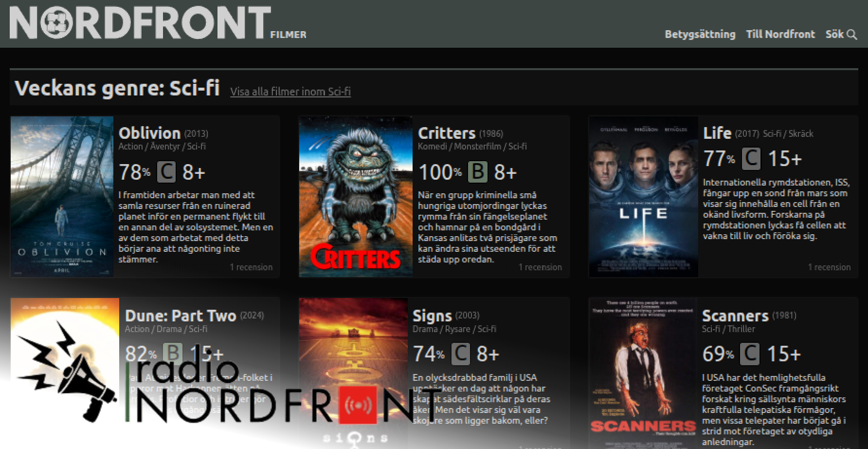Go to the Till Nordfront menu link
The height and width of the screenshot is (449, 868).
tap(780, 35)
